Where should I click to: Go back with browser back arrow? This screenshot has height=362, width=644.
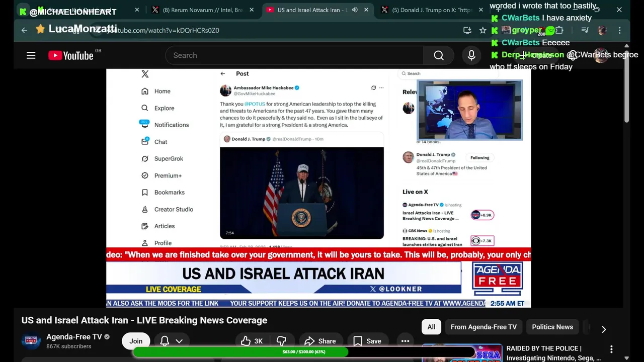pos(24,30)
